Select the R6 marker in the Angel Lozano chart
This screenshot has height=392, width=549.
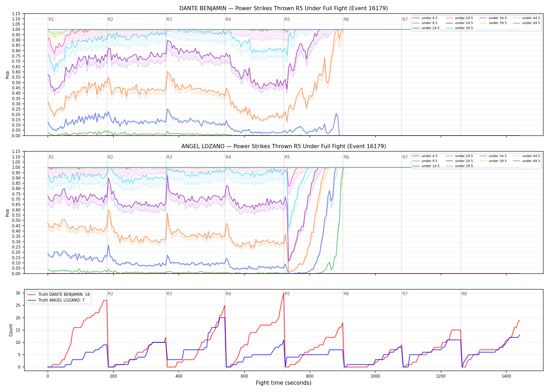346,157
